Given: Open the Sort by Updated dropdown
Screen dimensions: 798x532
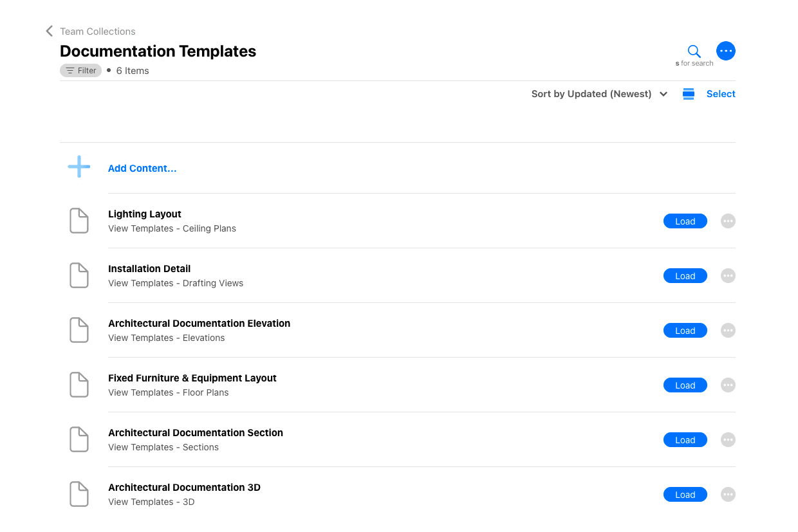Looking at the screenshot, I should coord(598,93).
